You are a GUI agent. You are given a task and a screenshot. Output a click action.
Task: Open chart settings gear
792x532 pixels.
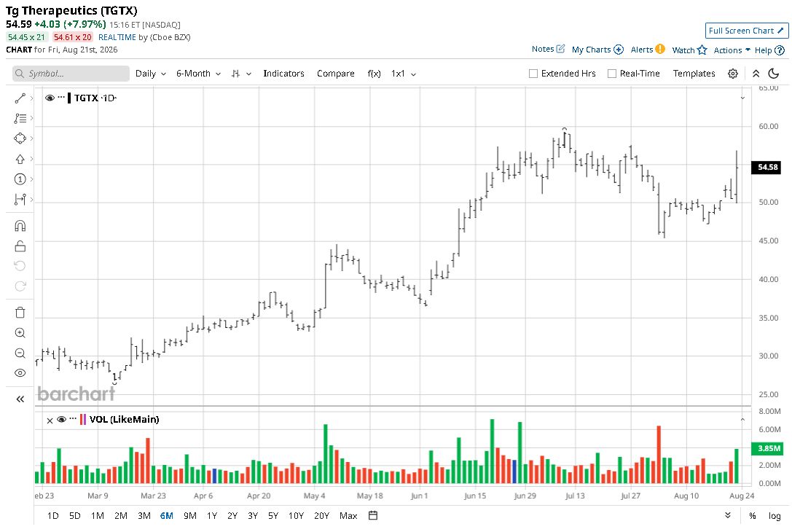click(733, 74)
